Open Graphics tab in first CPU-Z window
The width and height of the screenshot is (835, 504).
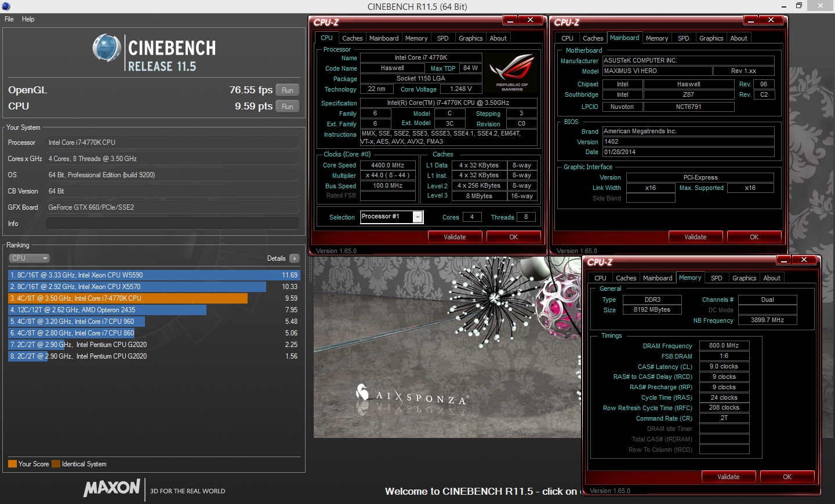pyautogui.click(x=470, y=38)
